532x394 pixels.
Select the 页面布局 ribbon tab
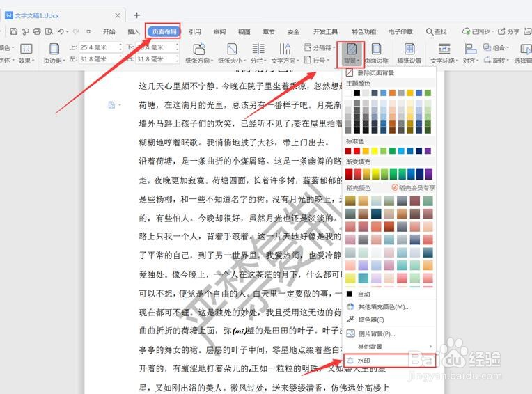coord(164,31)
